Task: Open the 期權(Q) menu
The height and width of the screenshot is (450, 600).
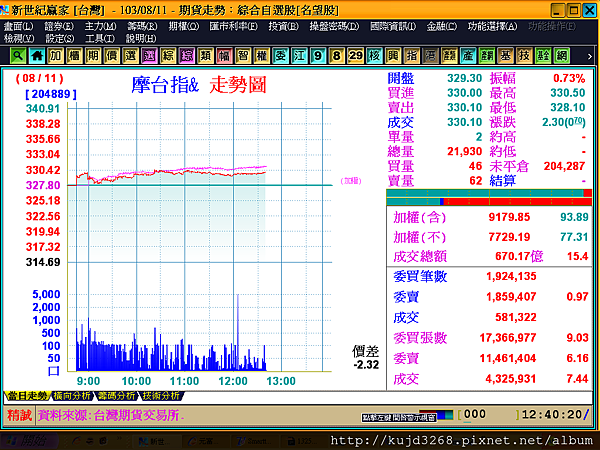Action: tap(184, 26)
